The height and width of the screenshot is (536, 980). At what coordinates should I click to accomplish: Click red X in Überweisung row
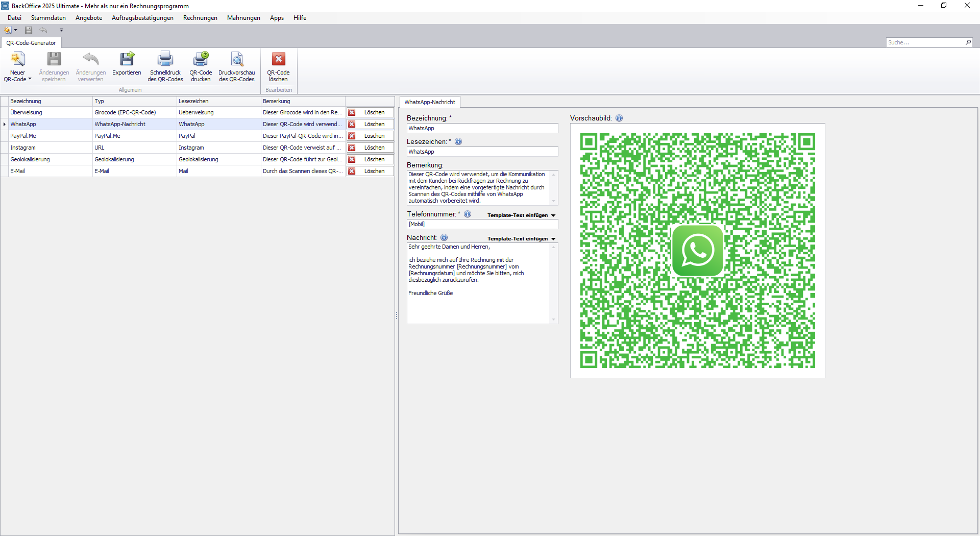(352, 112)
